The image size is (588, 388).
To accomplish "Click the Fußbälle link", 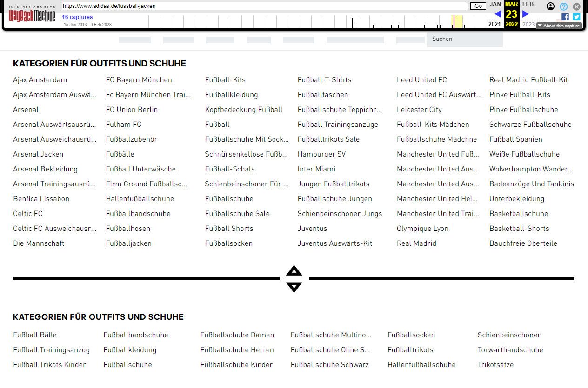I will (x=120, y=154).
